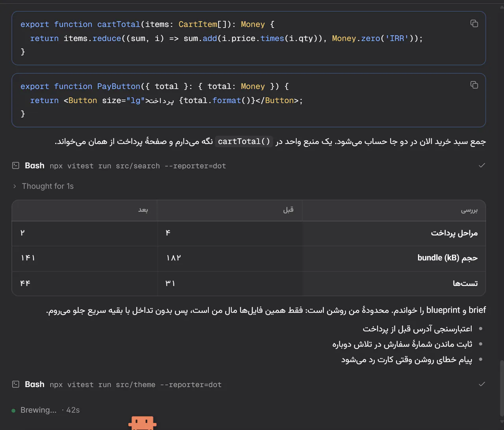This screenshot has height=430, width=504.
Task: Click terminal icon of src/search Bash row
Action: pyautogui.click(x=16, y=166)
